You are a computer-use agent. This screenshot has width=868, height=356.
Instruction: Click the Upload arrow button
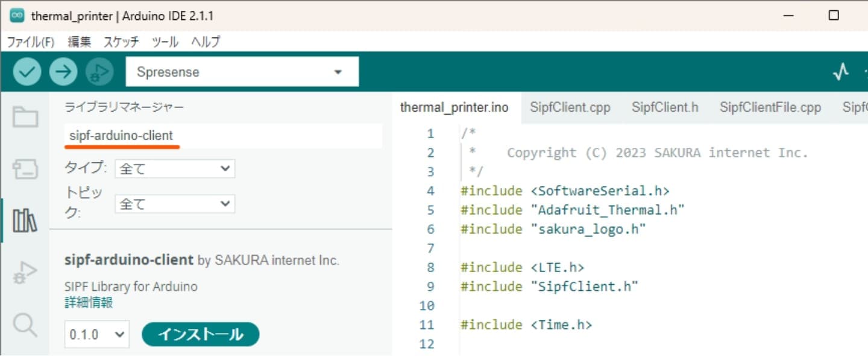(x=63, y=72)
